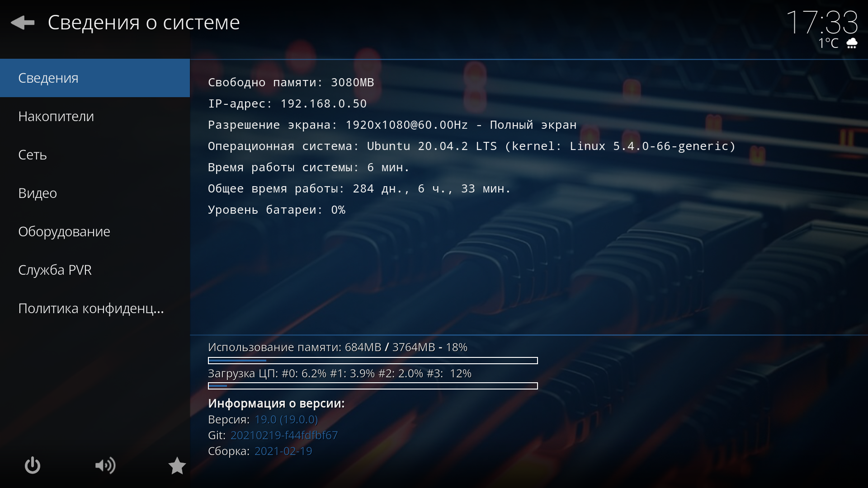Select Служба PVR menu item

[x=95, y=270]
